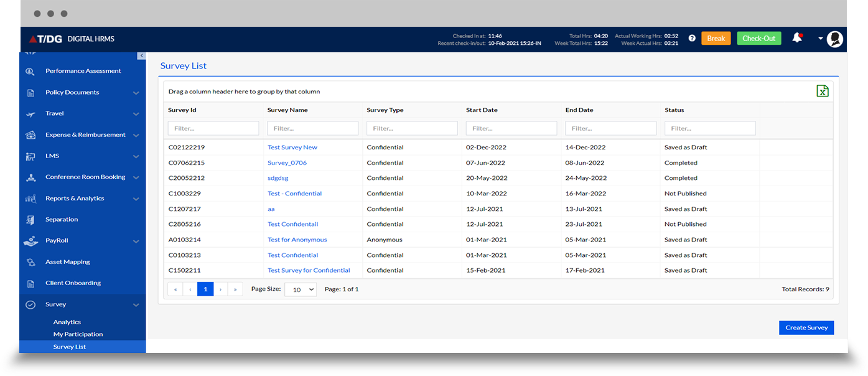This screenshot has width=868, height=376.
Task: Open the Page Size dropdown
Action: 301,289
